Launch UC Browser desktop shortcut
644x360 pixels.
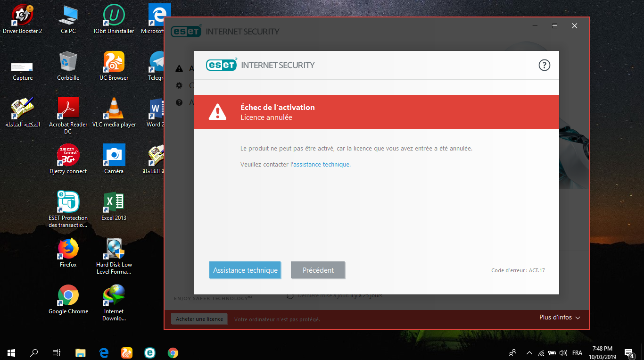point(114,66)
